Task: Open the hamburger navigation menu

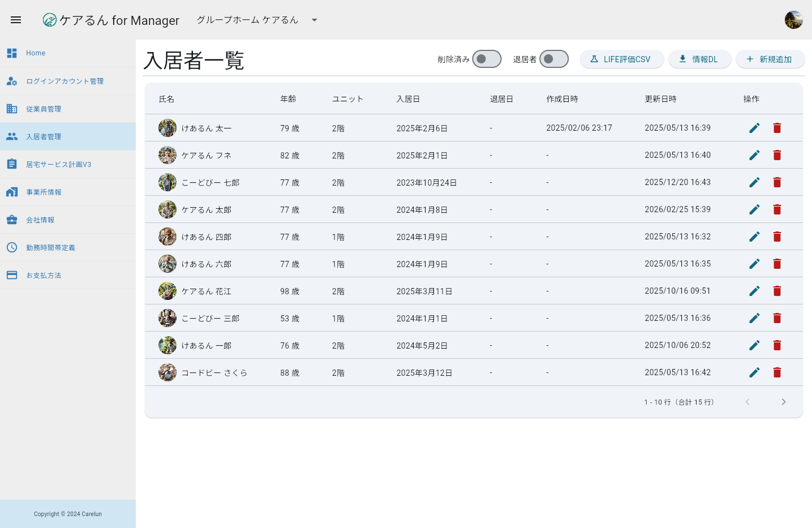Action: [x=16, y=20]
